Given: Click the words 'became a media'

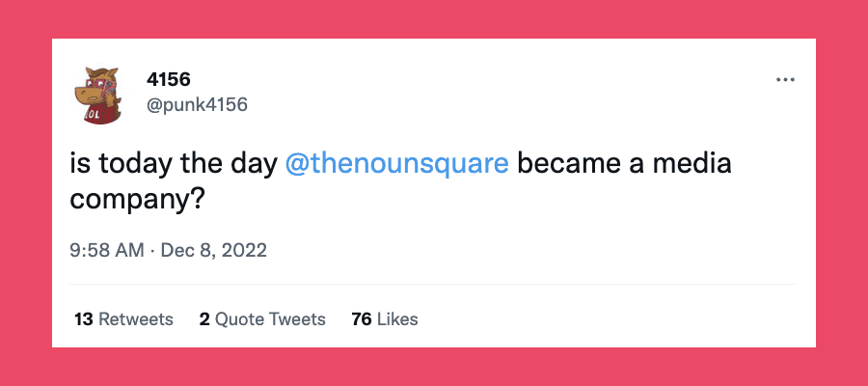Looking at the screenshot, I should 624,164.
